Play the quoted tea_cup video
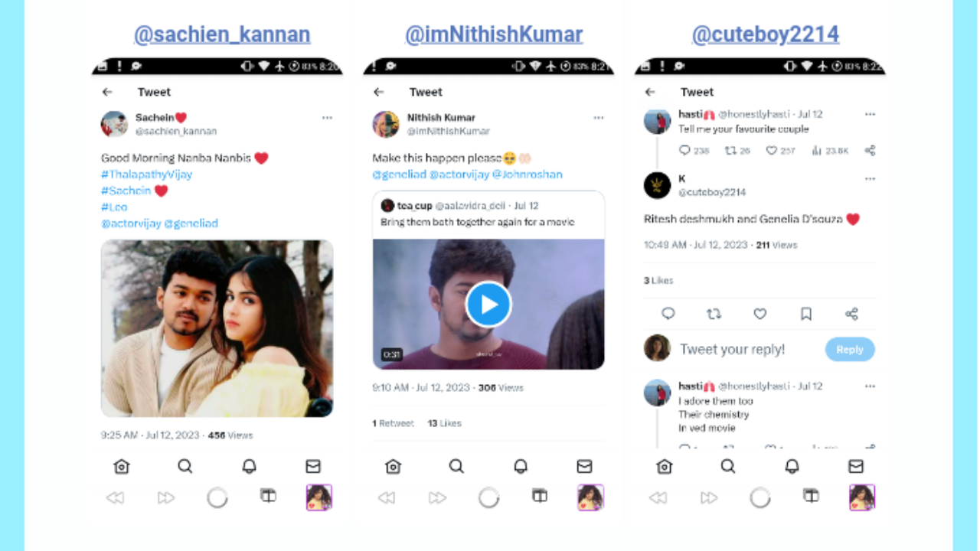This screenshot has height=551, width=980. [x=488, y=305]
